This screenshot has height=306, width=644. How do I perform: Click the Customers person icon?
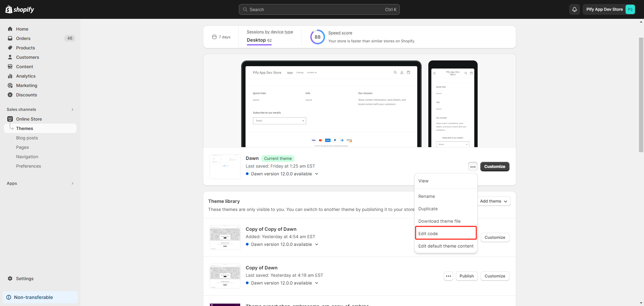[10, 57]
